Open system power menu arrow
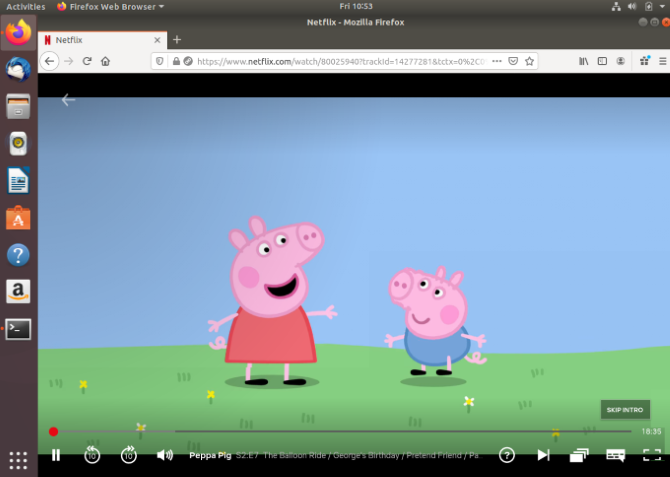670x477 pixels. click(662, 6)
